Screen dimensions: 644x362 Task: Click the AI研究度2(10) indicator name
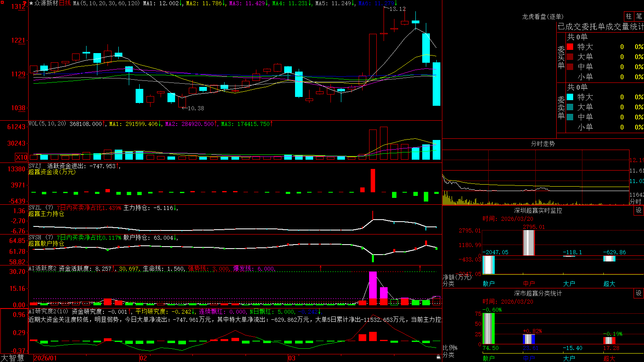click(48, 311)
